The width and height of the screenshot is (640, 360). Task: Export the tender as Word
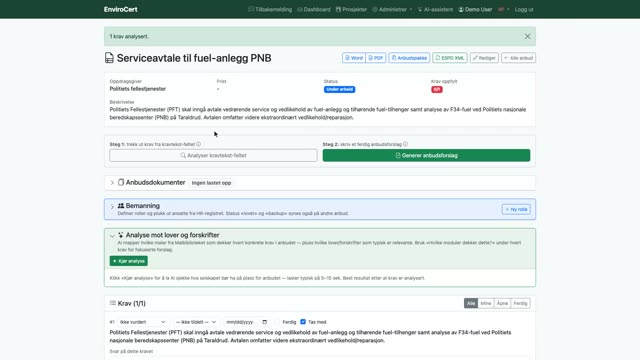tap(354, 58)
